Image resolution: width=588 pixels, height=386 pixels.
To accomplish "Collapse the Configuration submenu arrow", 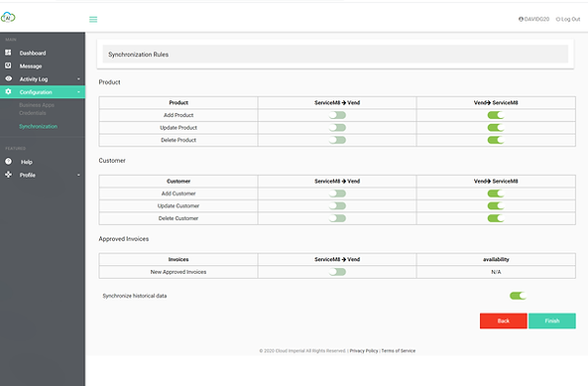I will (78, 92).
